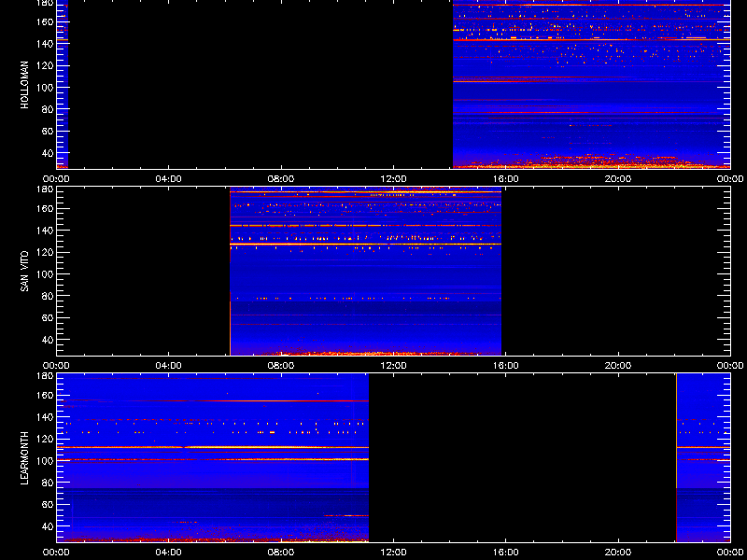The width and height of the screenshot is (747, 560).
Task: Click the SAN VITO station axis label
Action: click(x=25, y=272)
